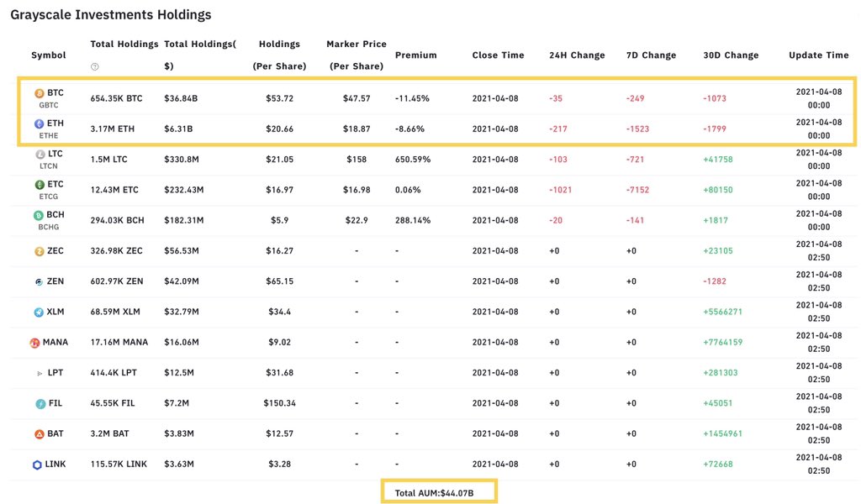The width and height of the screenshot is (861, 504).
Task: Click the Symbol column header
Action: [48, 55]
